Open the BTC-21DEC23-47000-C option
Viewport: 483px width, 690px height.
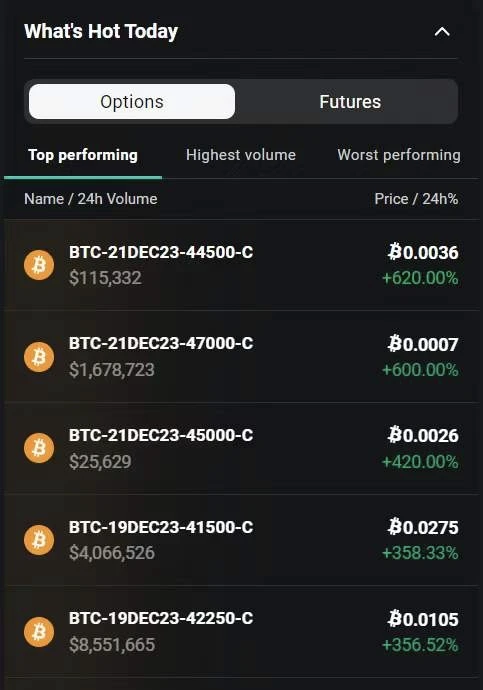[x=242, y=356]
